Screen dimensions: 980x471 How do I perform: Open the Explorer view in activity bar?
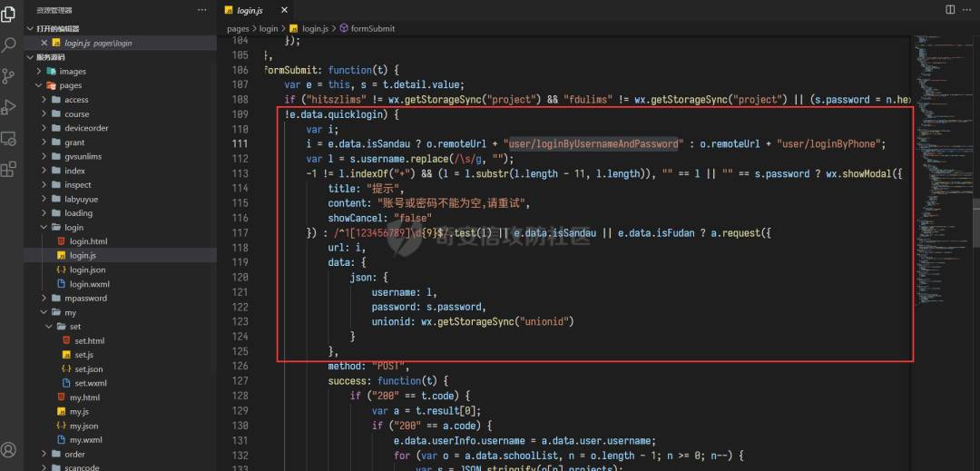point(10,13)
